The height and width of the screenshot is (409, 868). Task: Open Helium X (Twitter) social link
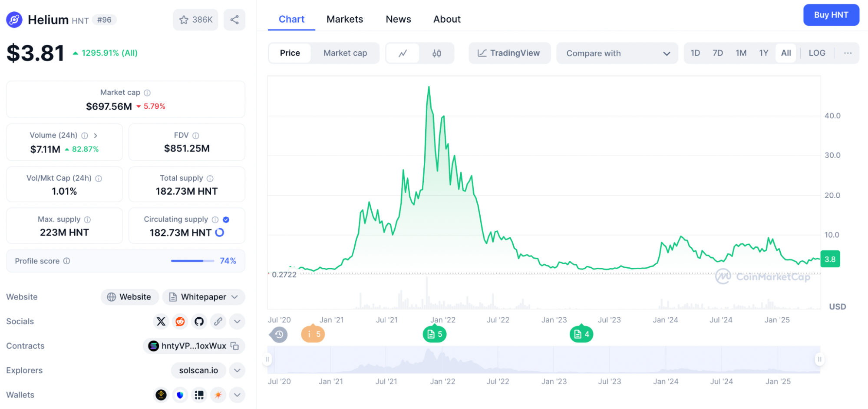pyautogui.click(x=161, y=321)
